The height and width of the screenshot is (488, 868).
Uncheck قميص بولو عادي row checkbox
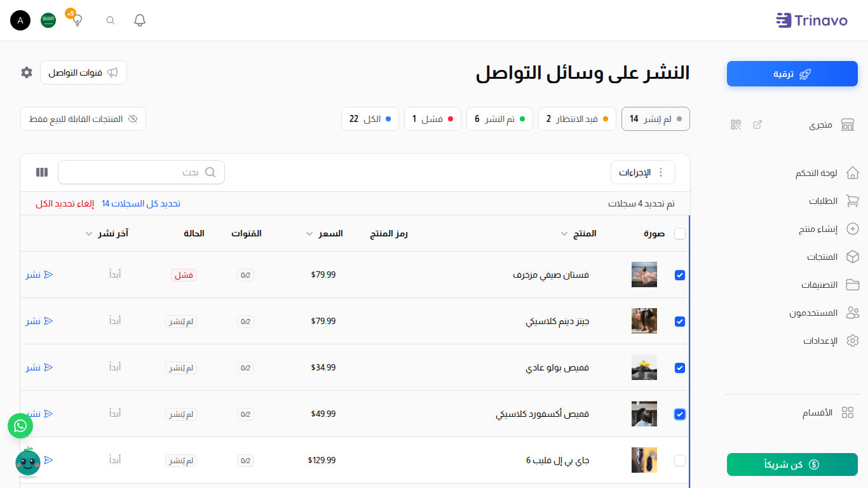click(680, 368)
